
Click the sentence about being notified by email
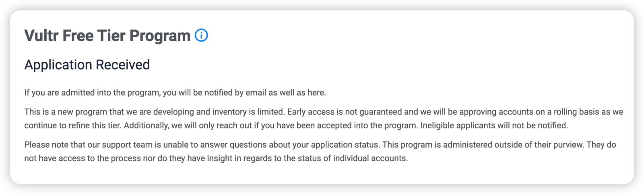coord(175,93)
